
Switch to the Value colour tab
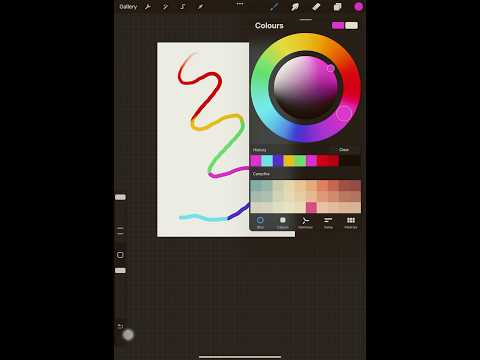tap(328, 222)
